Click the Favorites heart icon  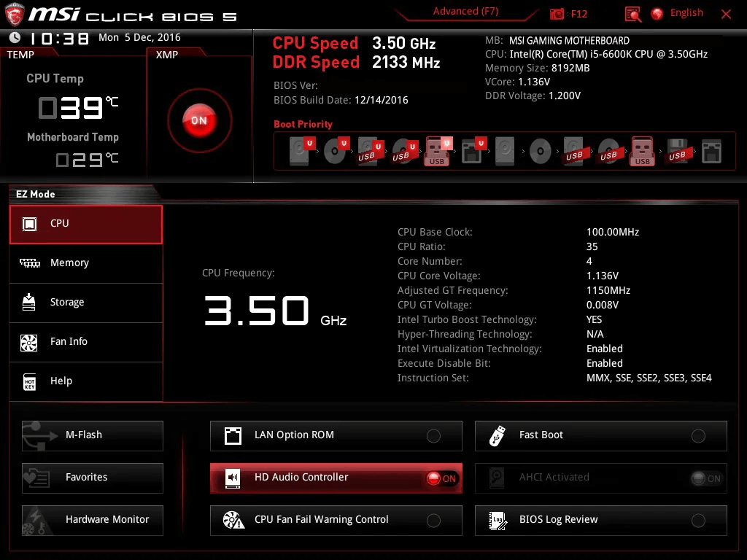click(36, 478)
